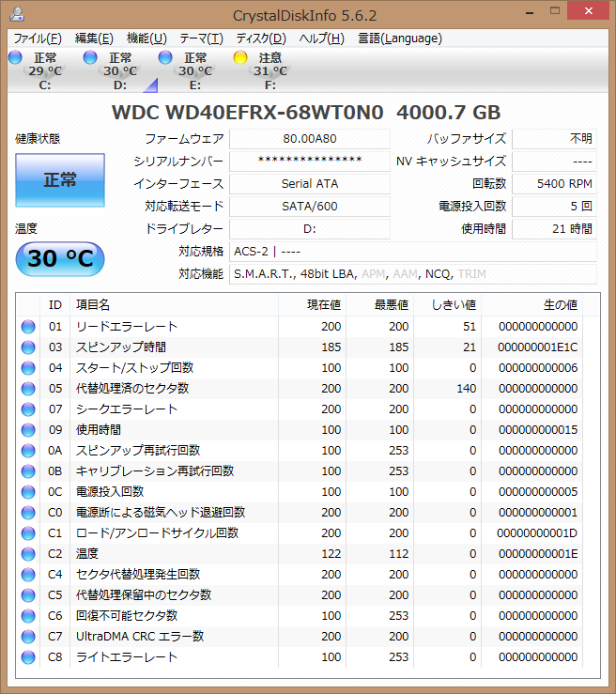Image resolution: width=616 pixels, height=694 pixels.
Task: Select yellow caution orb for drive F:
Action: (240, 58)
